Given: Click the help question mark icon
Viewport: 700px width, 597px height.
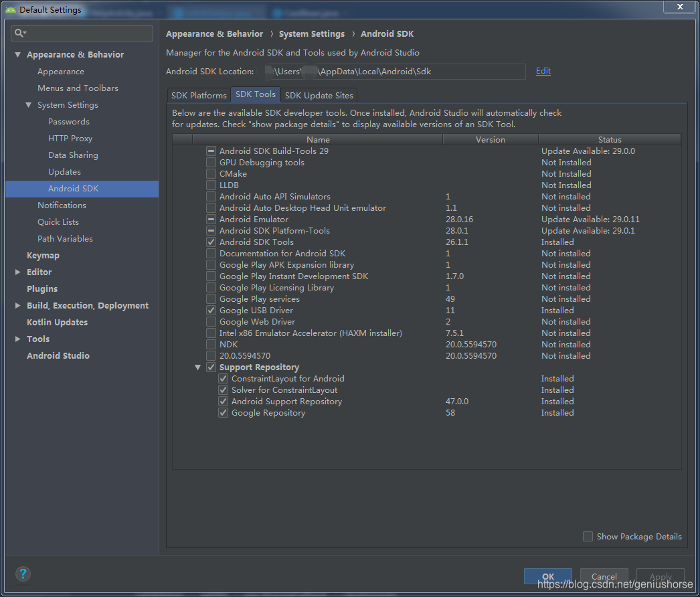Looking at the screenshot, I should pyautogui.click(x=23, y=574).
